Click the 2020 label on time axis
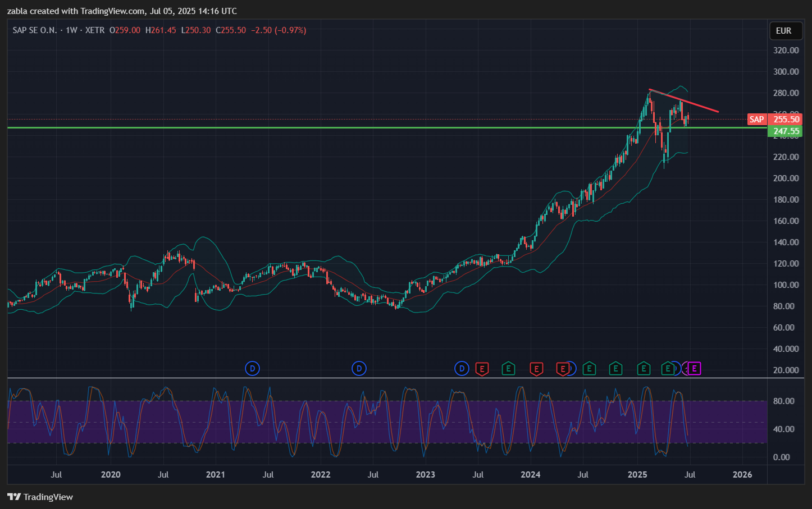Image resolution: width=812 pixels, height=509 pixels. 111,475
